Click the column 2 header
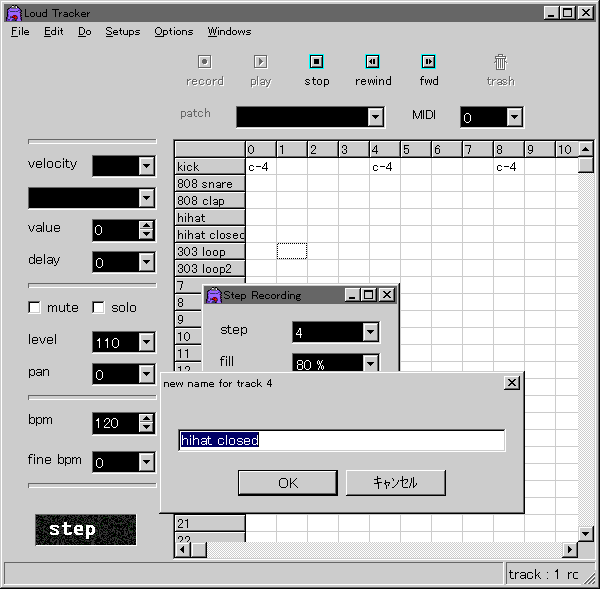Image resolution: width=600 pixels, height=589 pixels. click(x=323, y=149)
